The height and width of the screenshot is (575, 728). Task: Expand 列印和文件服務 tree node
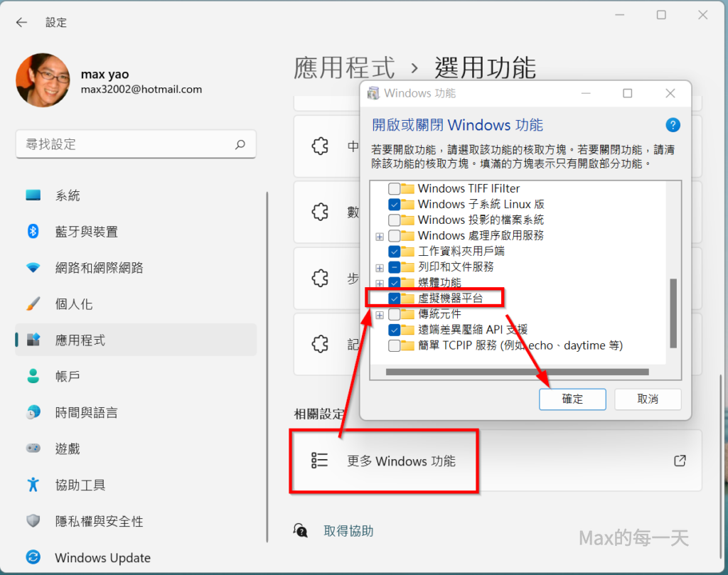[380, 268]
